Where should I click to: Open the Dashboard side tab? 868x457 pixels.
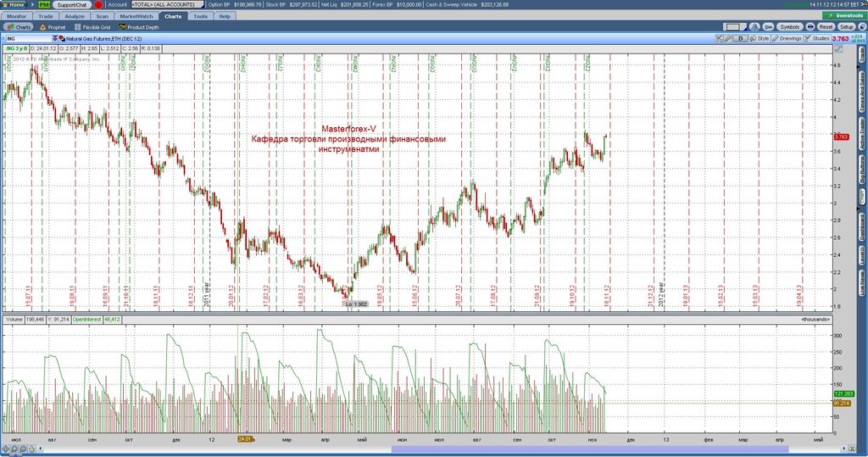861,227
